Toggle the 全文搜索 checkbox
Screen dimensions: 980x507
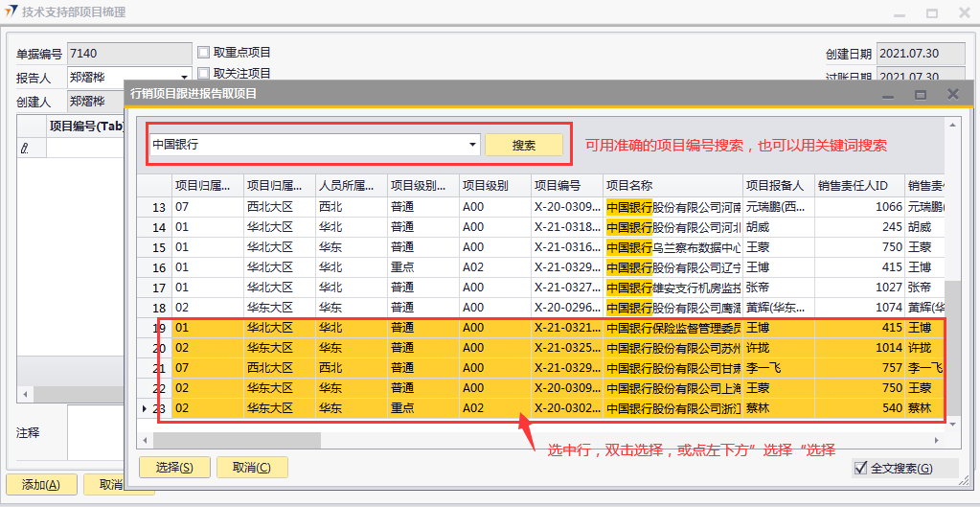[x=861, y=468]
